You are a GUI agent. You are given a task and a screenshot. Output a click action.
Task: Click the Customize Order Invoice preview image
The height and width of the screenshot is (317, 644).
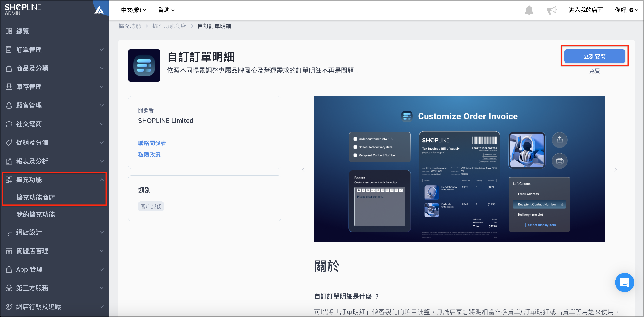[459, 169]
